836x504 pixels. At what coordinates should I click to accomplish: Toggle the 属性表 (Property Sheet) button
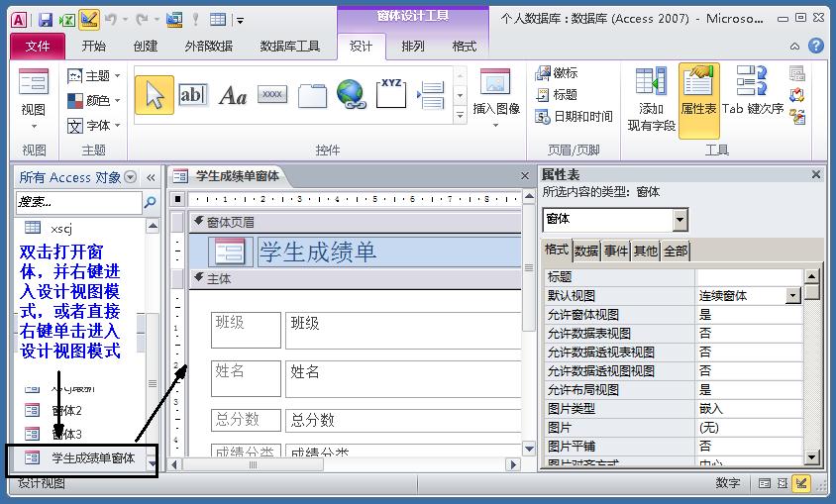point(698,100)
